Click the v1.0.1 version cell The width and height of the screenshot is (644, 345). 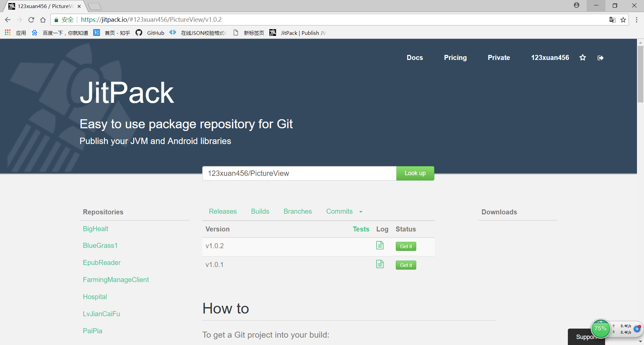point(215,265)
